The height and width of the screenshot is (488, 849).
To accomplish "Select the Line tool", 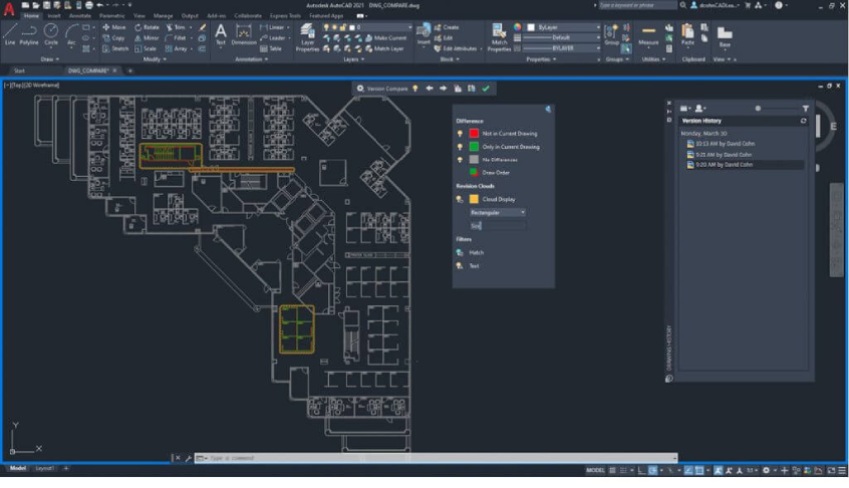I will point(10,34).
